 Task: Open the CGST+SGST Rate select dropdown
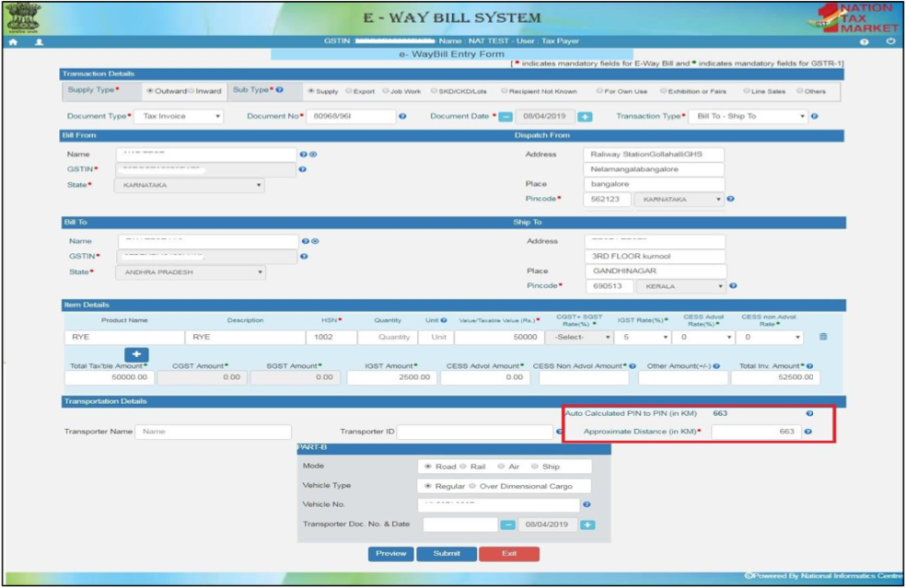click(x=582, y=338)
